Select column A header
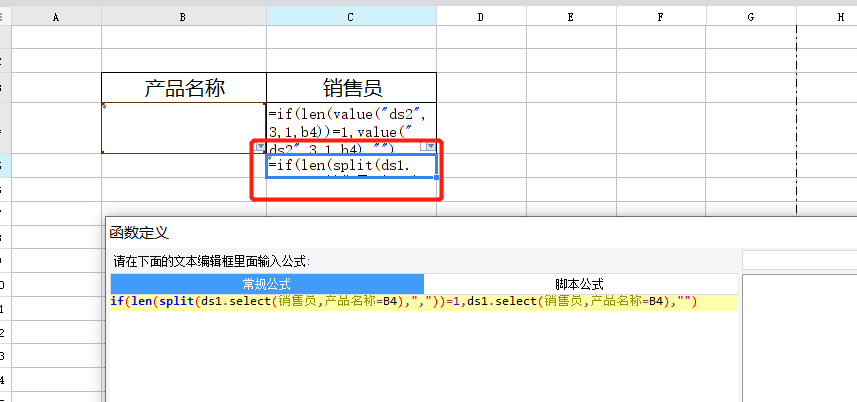The image size is (857, 402). point(56,17)
